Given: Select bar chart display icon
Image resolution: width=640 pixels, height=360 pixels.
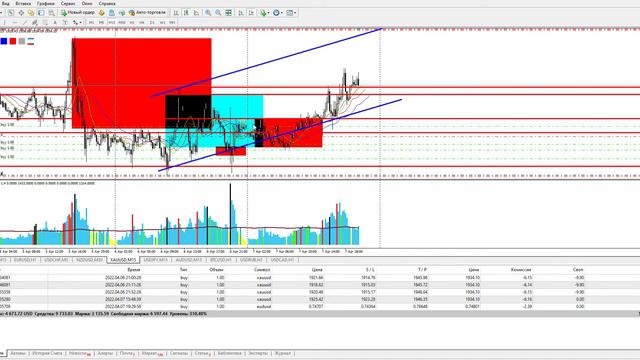Looking at the screenshot, I should [176, 13].
